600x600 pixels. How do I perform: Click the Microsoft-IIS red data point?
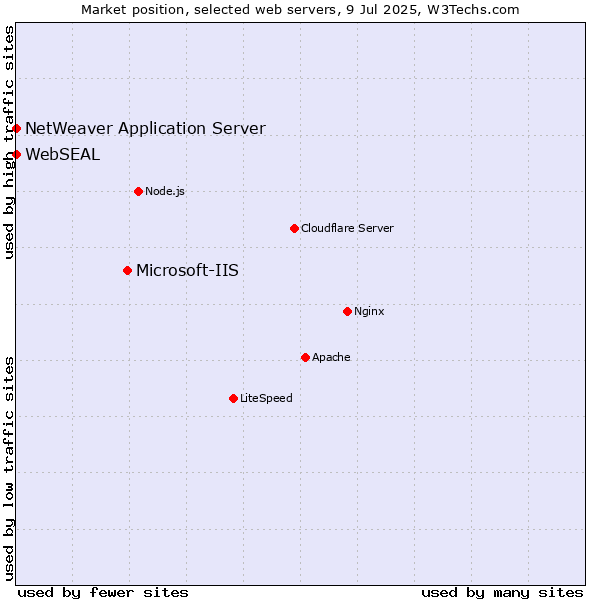(x=128, y=271)
